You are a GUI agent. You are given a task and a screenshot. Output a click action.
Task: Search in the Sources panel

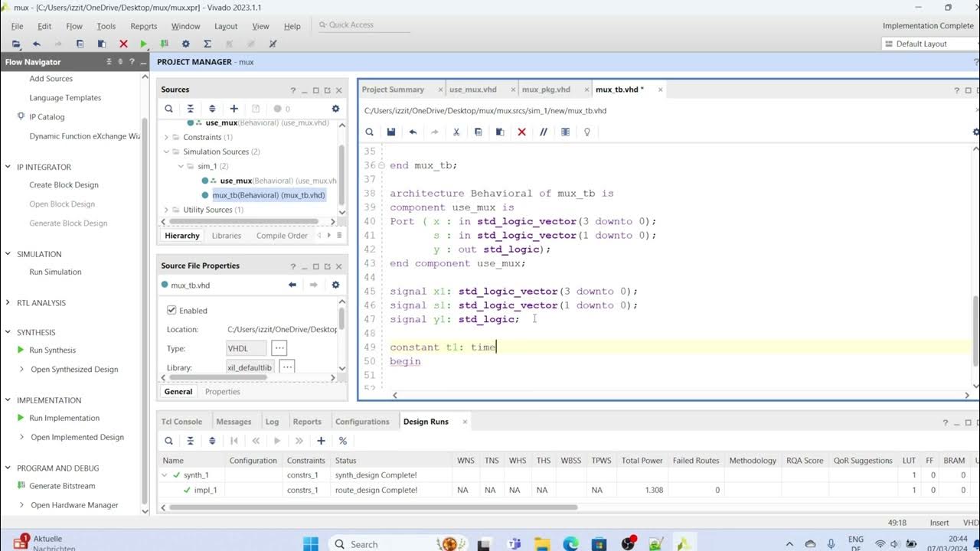coord(169,109)
